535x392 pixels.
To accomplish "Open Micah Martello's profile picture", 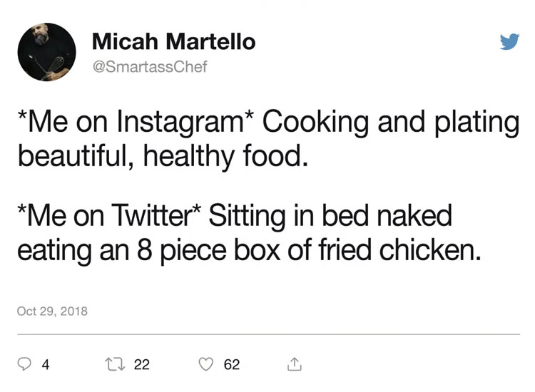I will 46,52.
